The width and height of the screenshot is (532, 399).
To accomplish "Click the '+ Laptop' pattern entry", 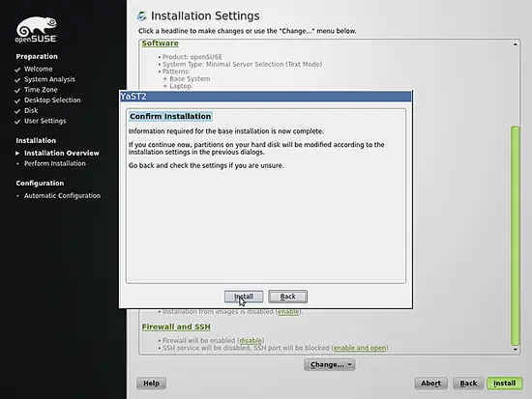I will coord(177,86).
